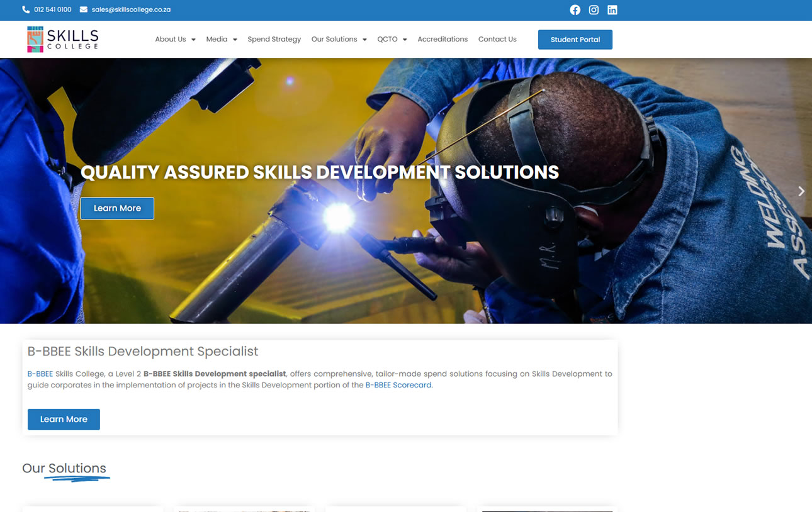The width and height of the screenshot is (812, 512).
Task: Open the LinkedIn social icon
Action: coord(612,10)
